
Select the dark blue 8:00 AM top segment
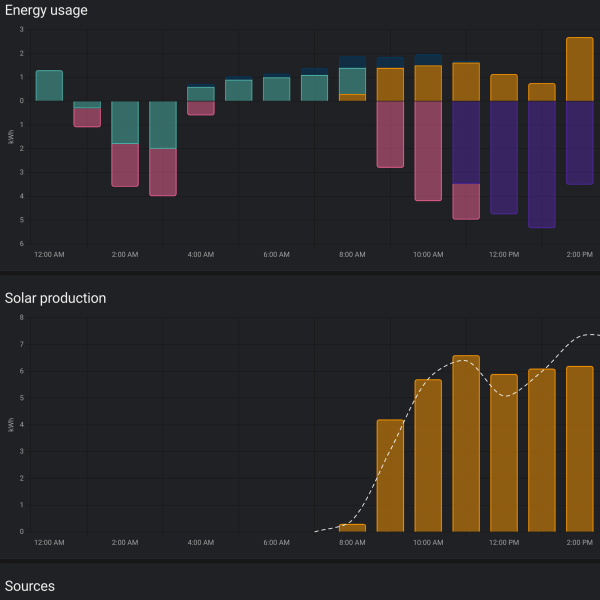[x=352, y=62]
